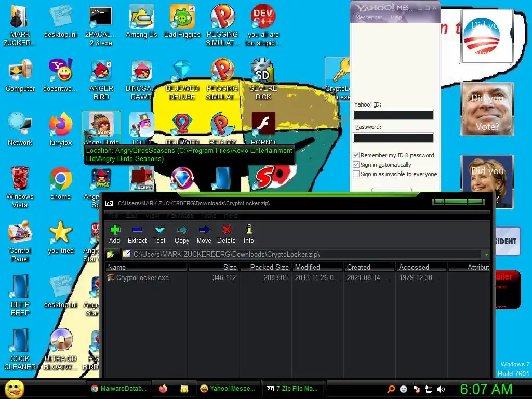
Task: Click the Extract tool in 7-Zip
Action: pos(137,234)
